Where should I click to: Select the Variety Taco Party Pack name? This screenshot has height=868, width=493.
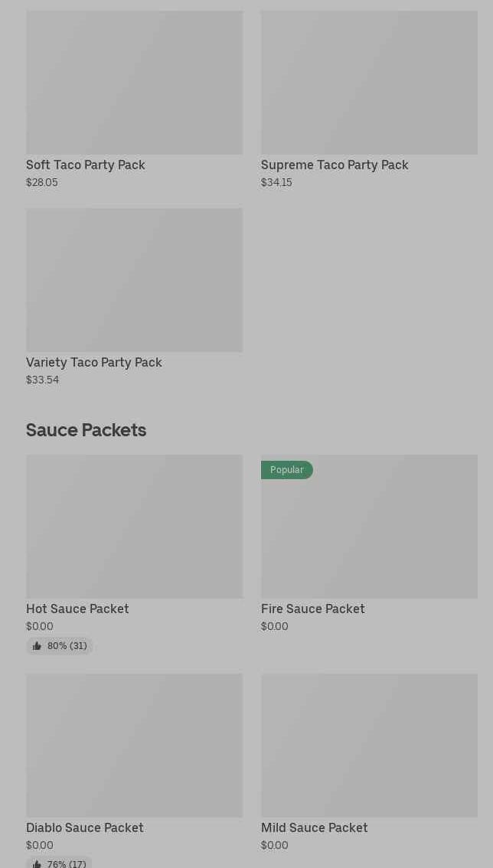point(94,363)
